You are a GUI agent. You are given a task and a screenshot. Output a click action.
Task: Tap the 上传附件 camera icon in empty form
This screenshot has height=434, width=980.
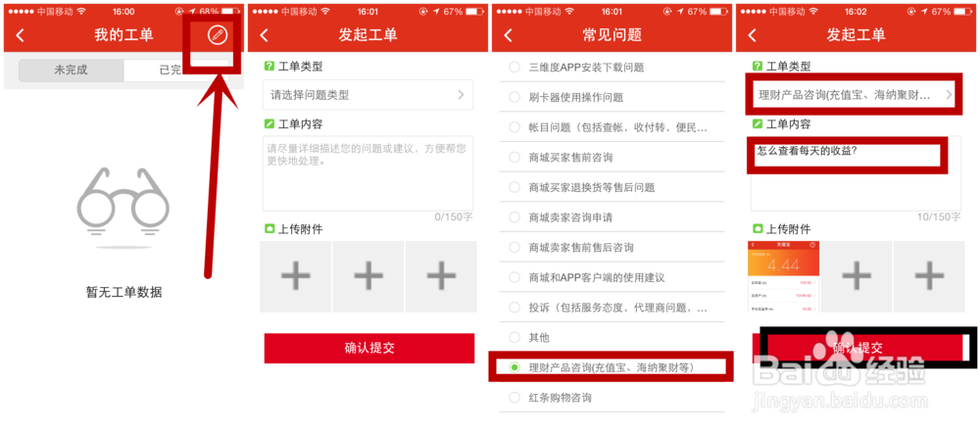click(269, 228)
